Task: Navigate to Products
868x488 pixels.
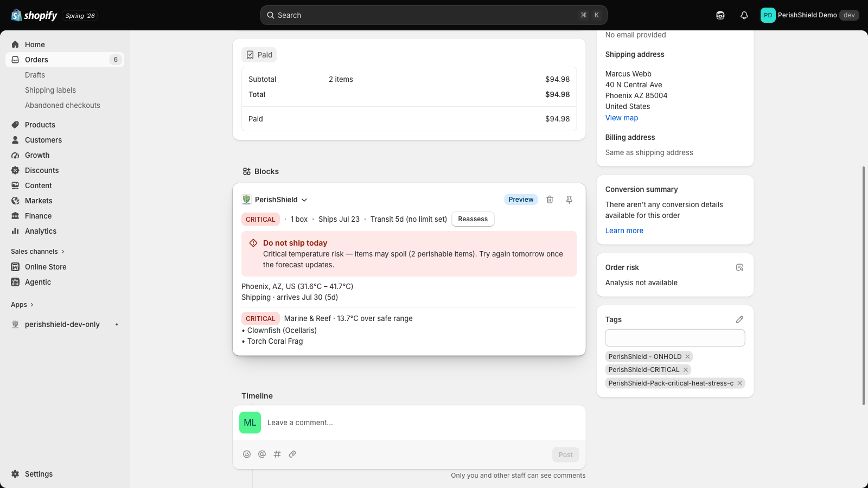Action: pyautogui.click(x=40, y=125)
